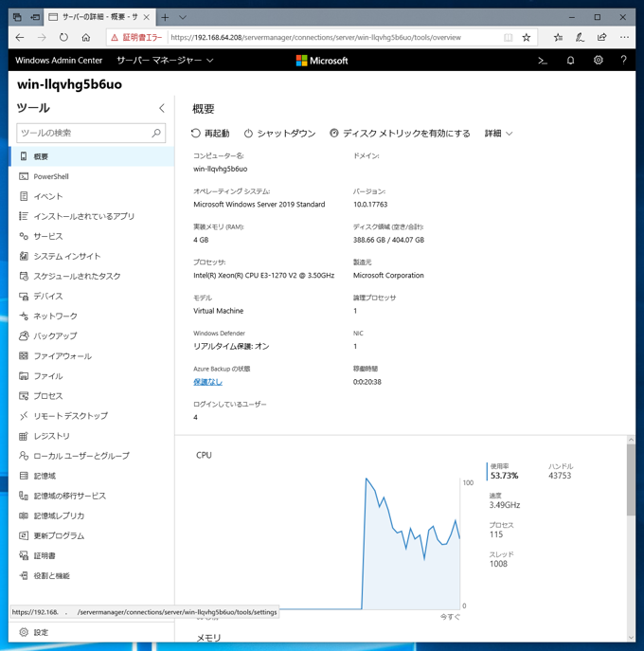Select the 証明書 certificate icon

pos(24,555)
